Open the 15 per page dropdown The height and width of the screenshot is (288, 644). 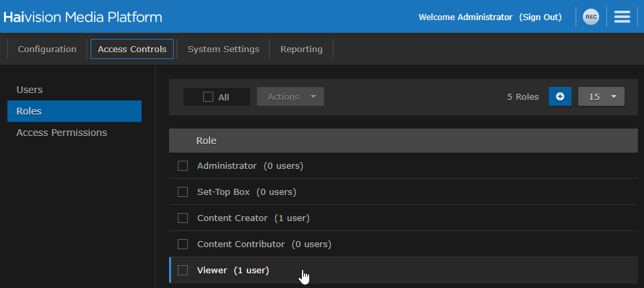click(601, 96)
